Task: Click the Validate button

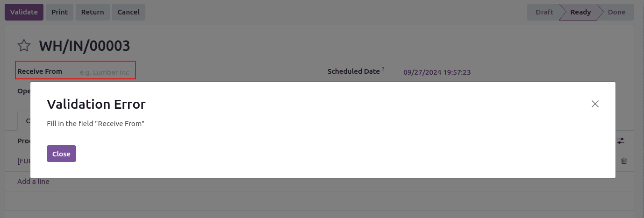Action: coord(24,12)
